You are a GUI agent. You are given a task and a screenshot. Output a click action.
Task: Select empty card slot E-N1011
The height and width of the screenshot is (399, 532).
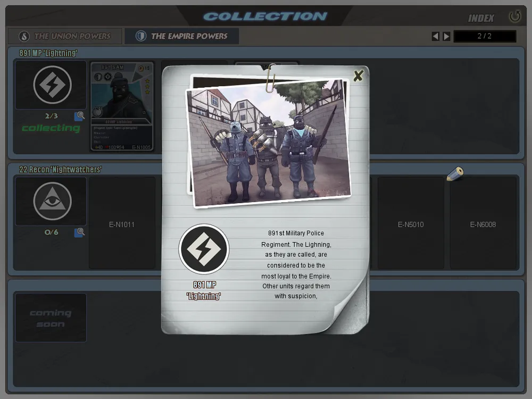click(x=122, y=223)
